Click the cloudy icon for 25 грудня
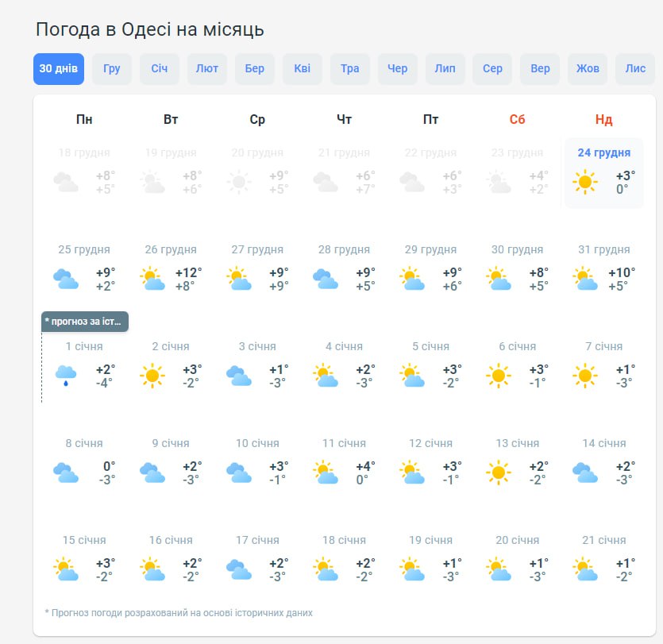The width and height of the screenshot is (663, 644). coord(66,280)
